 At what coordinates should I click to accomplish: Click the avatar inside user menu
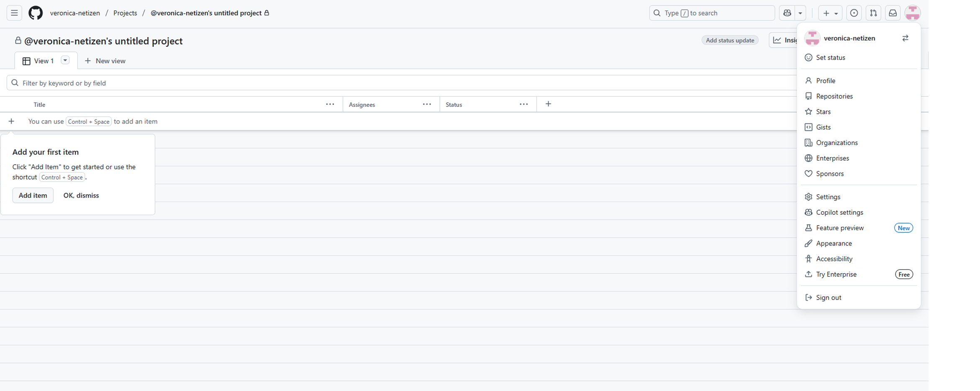click(812, 38)
